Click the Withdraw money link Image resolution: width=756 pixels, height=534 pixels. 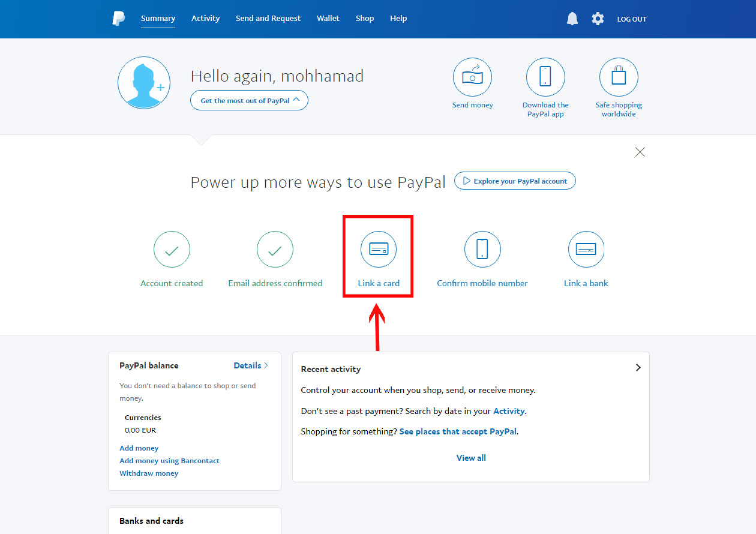[149, 473]
